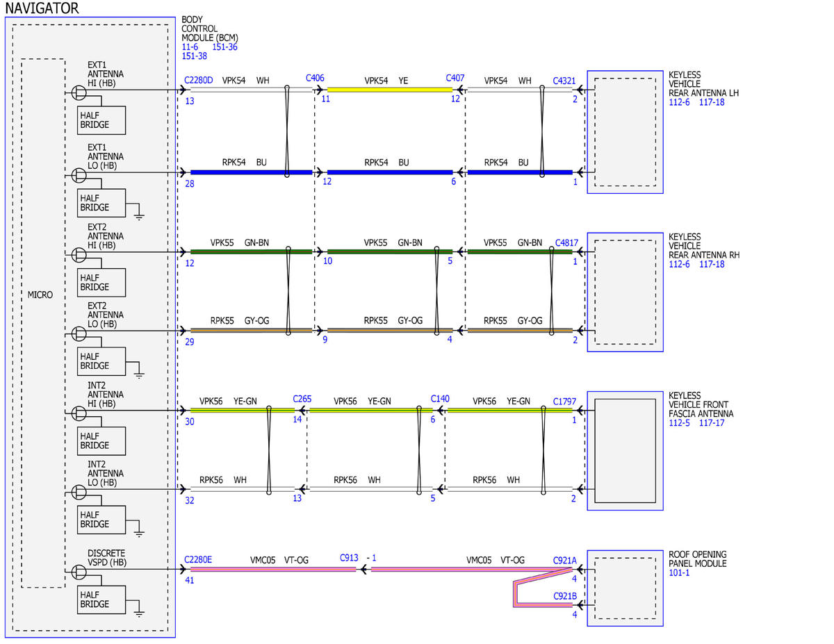Open connector C1797 link
The height and width of the screenshot is (644, 834).
[x=565, y=401]
